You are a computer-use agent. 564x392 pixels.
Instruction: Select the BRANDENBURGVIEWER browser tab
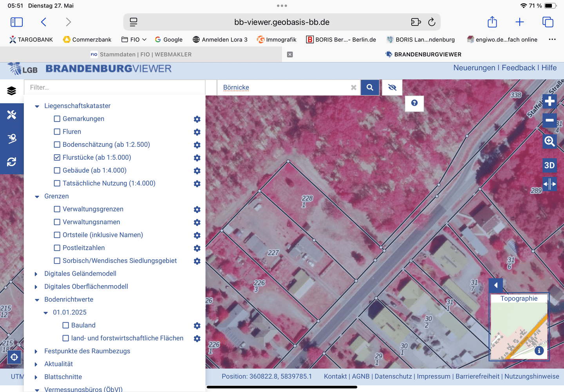coord(423,54)
